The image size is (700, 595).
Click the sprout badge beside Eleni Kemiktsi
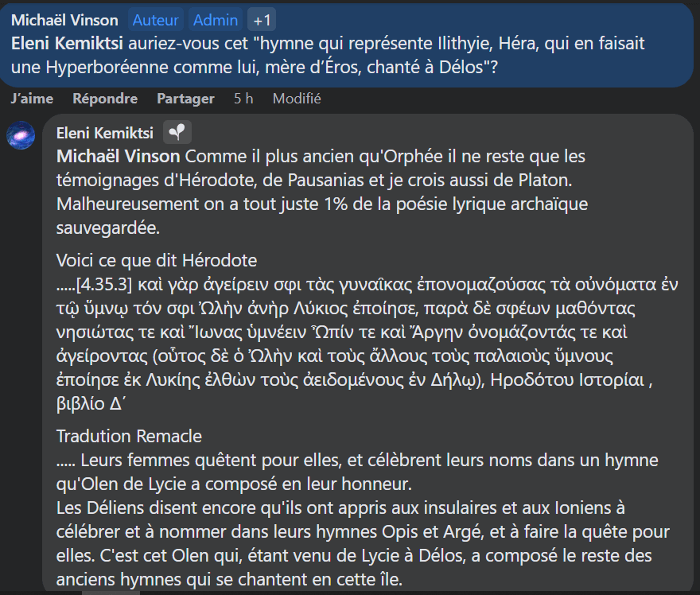click(177, 132)
